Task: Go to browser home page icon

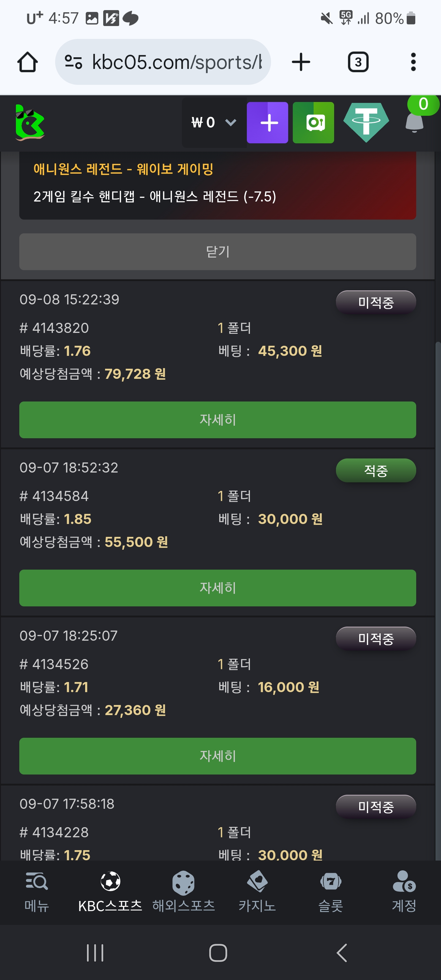Action: 27,62
